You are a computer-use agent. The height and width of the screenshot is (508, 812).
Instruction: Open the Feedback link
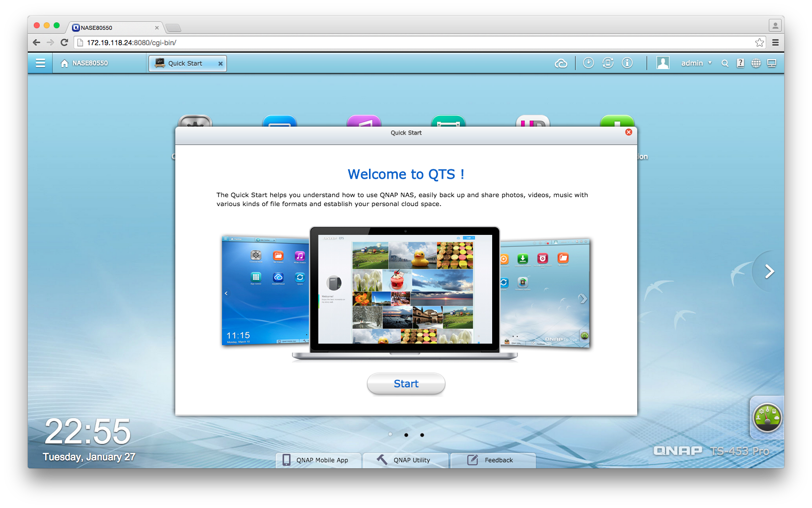(x=493, y=460)
